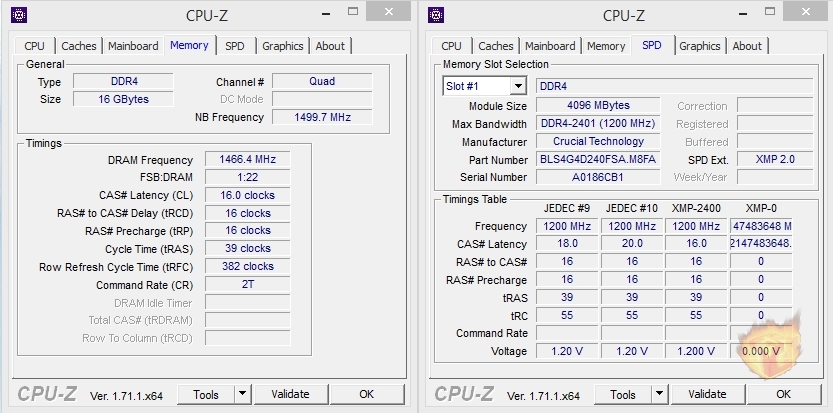
Task: Open Caches tab in right window
Action: click(496, 46)
